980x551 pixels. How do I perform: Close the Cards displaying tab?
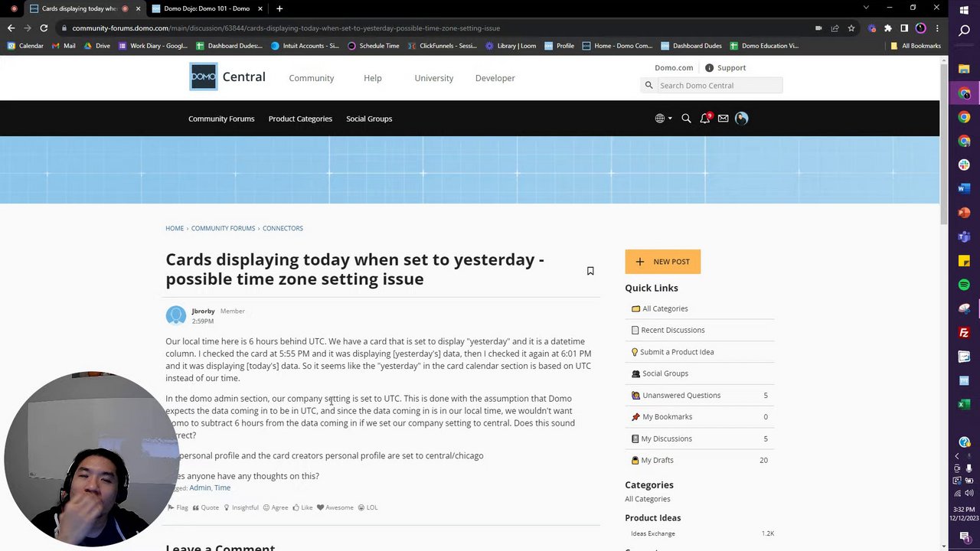click(138, 8)
